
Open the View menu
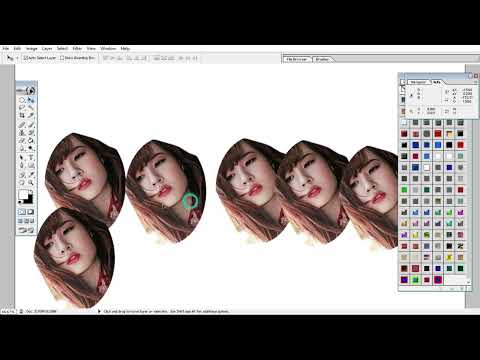point(91,48)
